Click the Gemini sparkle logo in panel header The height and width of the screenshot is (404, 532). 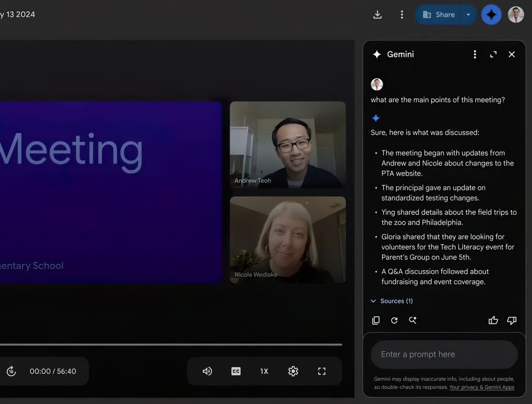tap(377, 54)
